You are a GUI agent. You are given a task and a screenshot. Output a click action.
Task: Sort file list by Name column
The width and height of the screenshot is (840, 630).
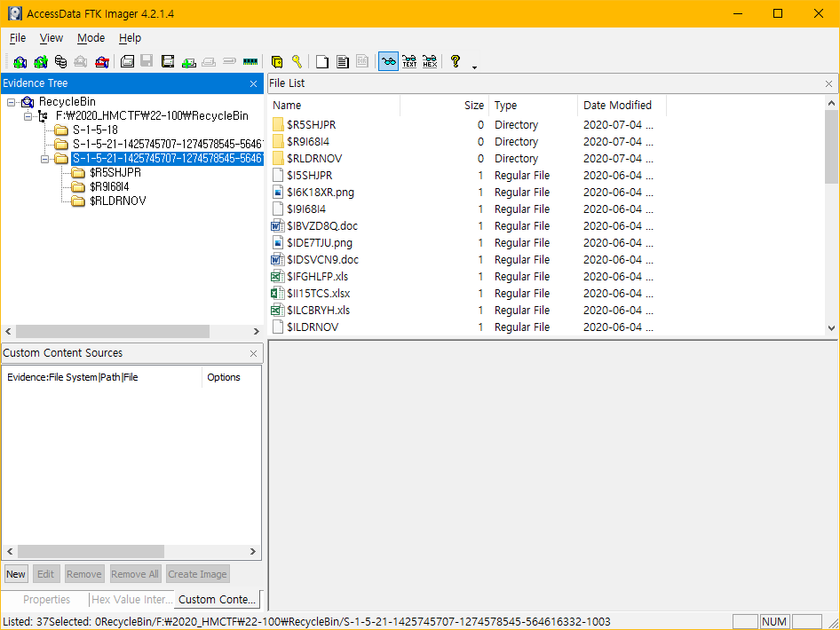coord(334,106)
